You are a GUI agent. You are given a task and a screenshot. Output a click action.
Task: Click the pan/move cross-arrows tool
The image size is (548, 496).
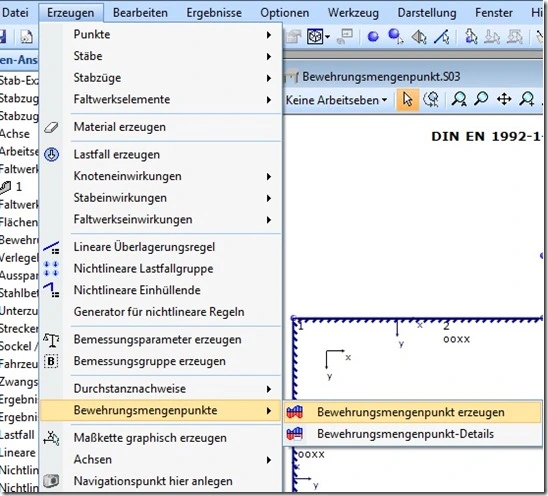coord(504,100)
